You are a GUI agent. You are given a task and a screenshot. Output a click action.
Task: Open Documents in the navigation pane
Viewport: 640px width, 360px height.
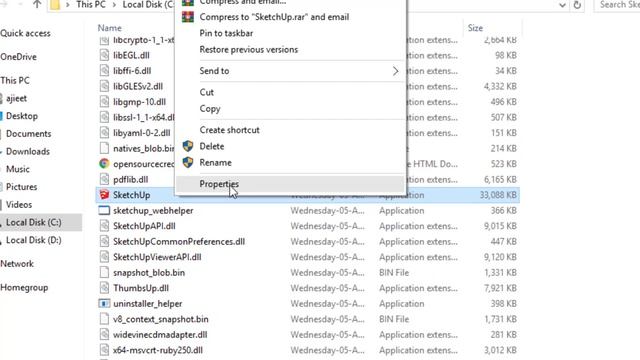28,133
